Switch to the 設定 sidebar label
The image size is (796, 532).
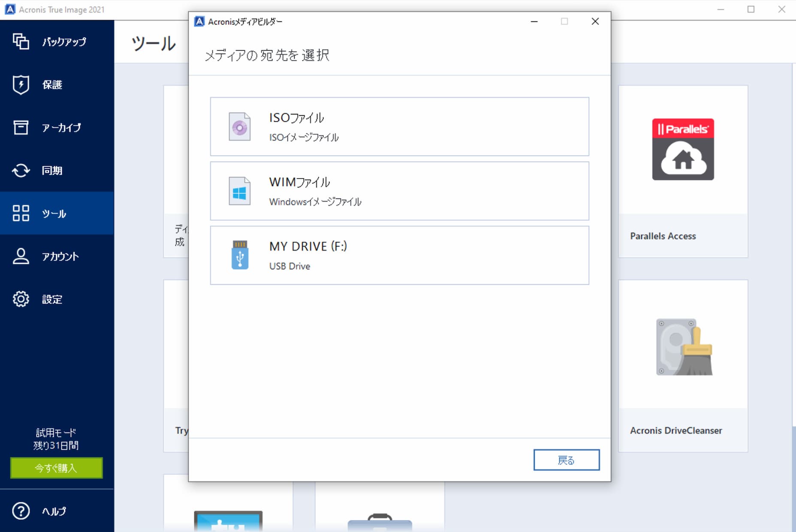point(52,299)
